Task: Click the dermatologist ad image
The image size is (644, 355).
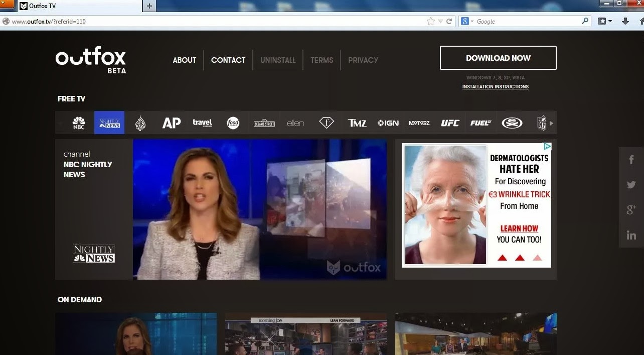Action: tap(445, 204)
